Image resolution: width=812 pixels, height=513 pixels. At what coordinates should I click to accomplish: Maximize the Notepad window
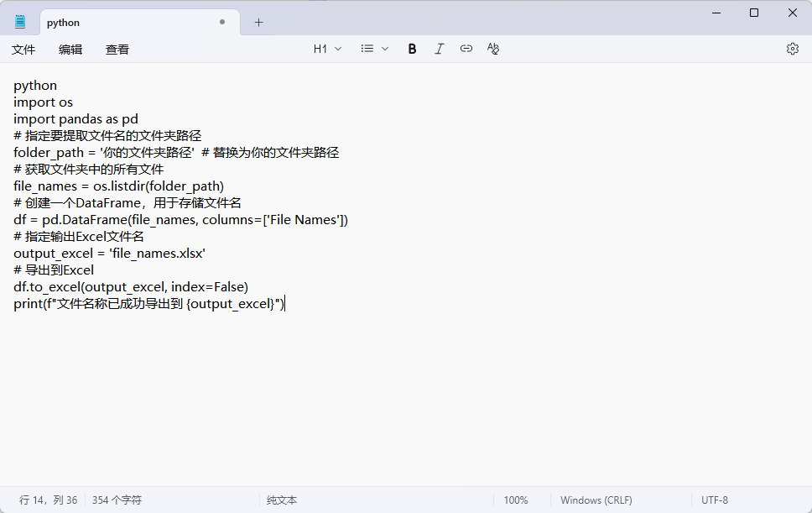pos(754,13)
